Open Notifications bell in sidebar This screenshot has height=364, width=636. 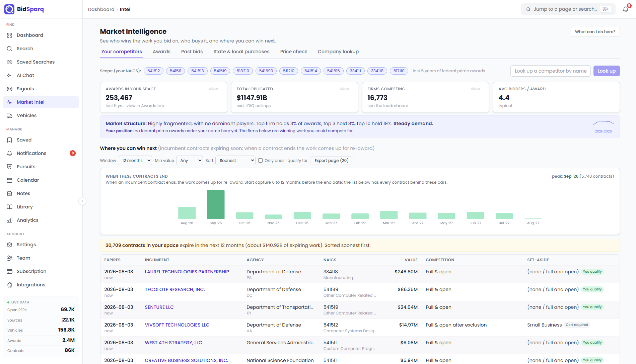tap(9, 153)
